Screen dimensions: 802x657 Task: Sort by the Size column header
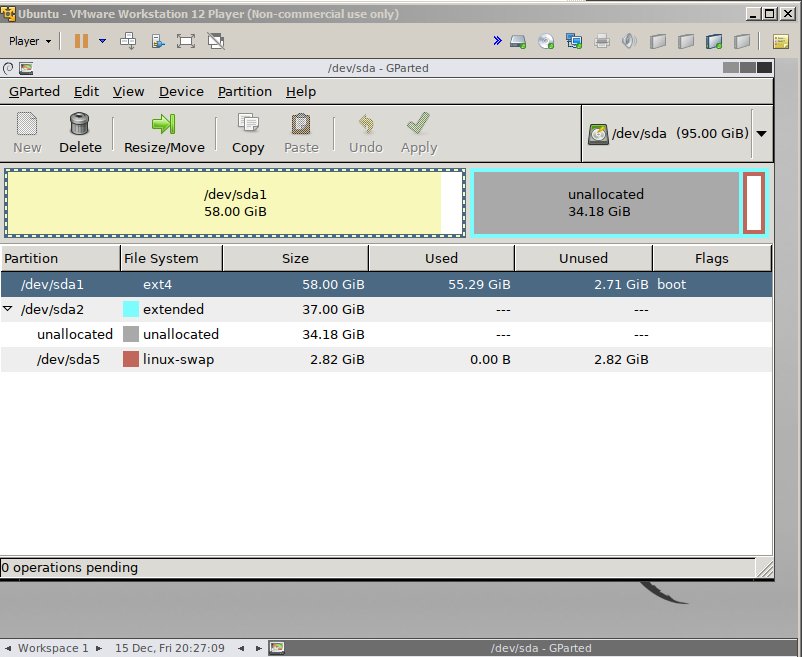pyautogui.click(x=296, y=258)
